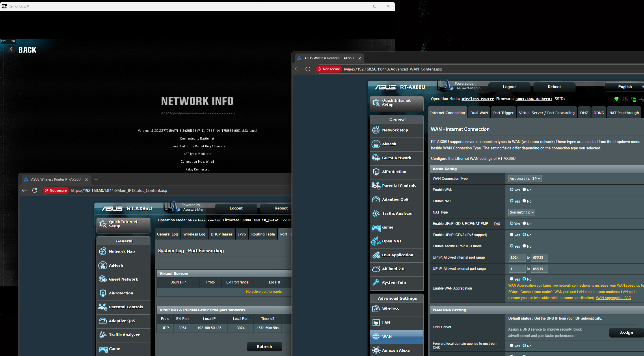644x356 pixels.
Task: Set Enable WAN to Yes
Action: [511, 190]
